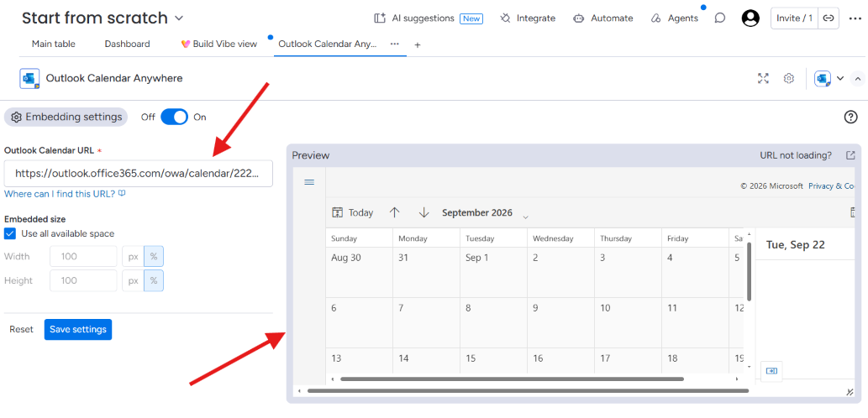Click the New badge beside AI suggestions
The height and width of the screenshot is (418, 868).
[471, 18]
